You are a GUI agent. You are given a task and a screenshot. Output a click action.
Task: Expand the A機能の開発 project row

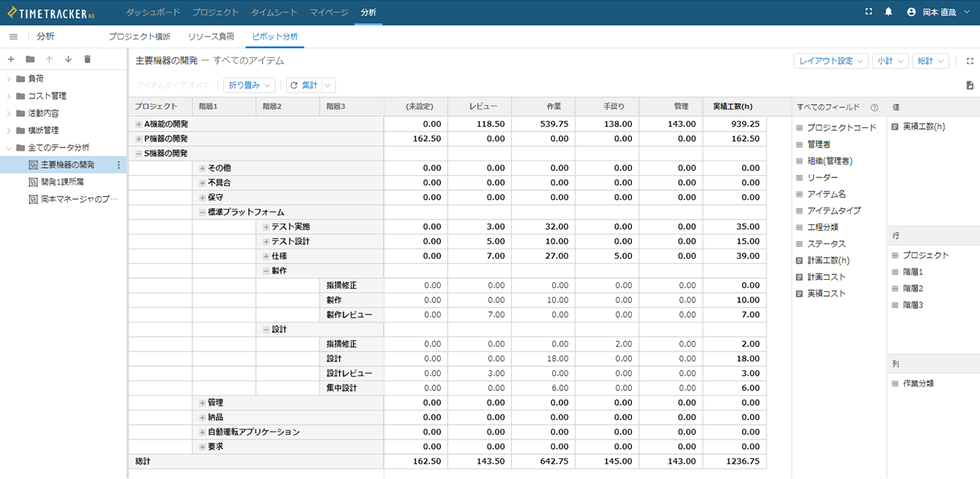pos(139,124)
